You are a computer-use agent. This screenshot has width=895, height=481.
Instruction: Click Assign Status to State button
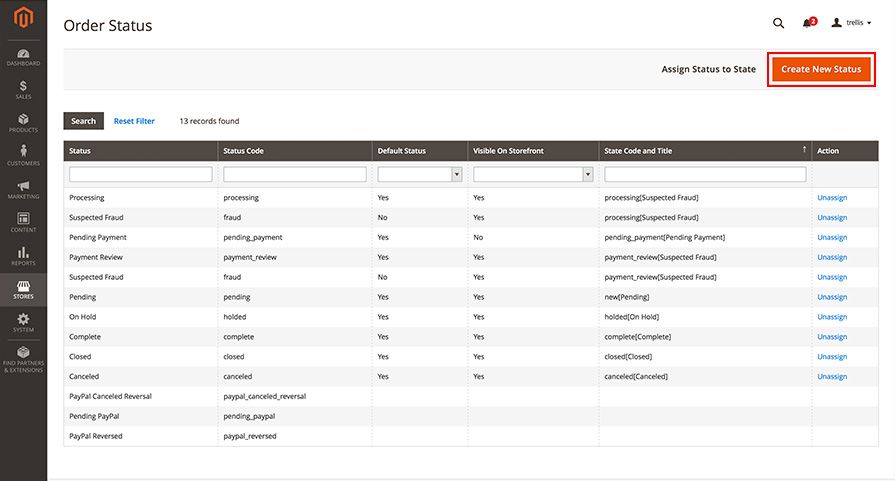pyautogui.click(x=708, y=69)
